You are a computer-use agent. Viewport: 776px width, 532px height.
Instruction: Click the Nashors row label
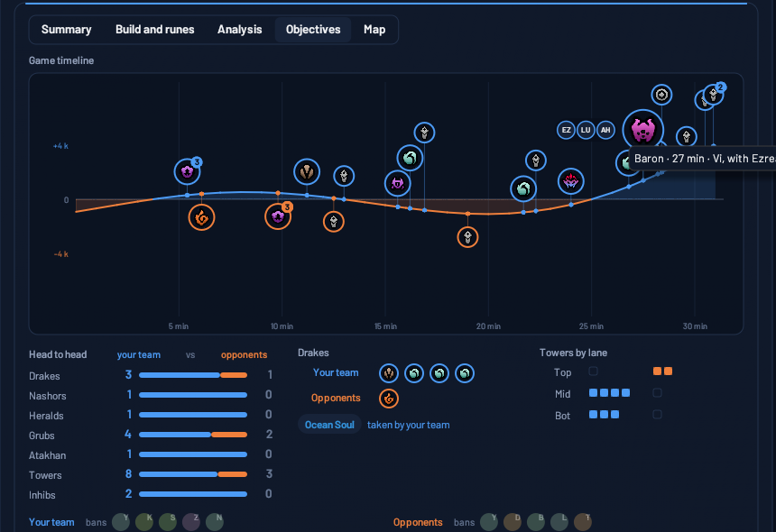tap(48, 396)
